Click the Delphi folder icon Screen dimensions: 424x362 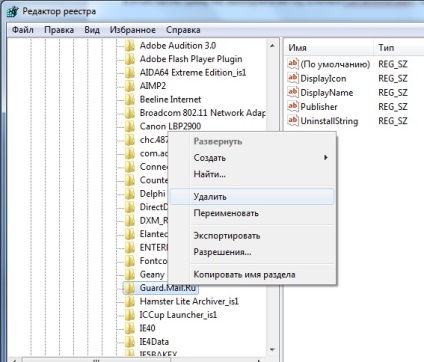(x=130, y=194)
